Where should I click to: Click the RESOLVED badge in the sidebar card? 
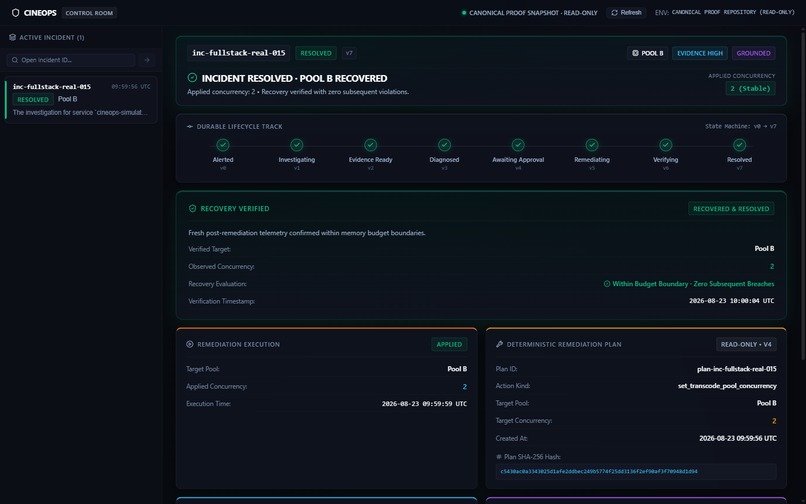pyautogui.click(x=33, y=100)
